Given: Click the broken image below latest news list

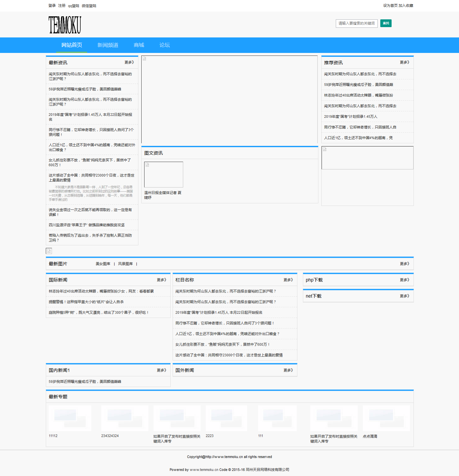Looking at the screenshot, I should pyautogui.click(x=49, y=251).
